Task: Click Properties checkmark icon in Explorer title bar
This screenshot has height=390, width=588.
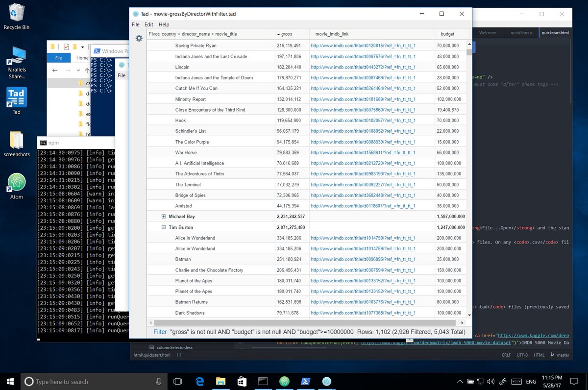Action: pos(65,47)
